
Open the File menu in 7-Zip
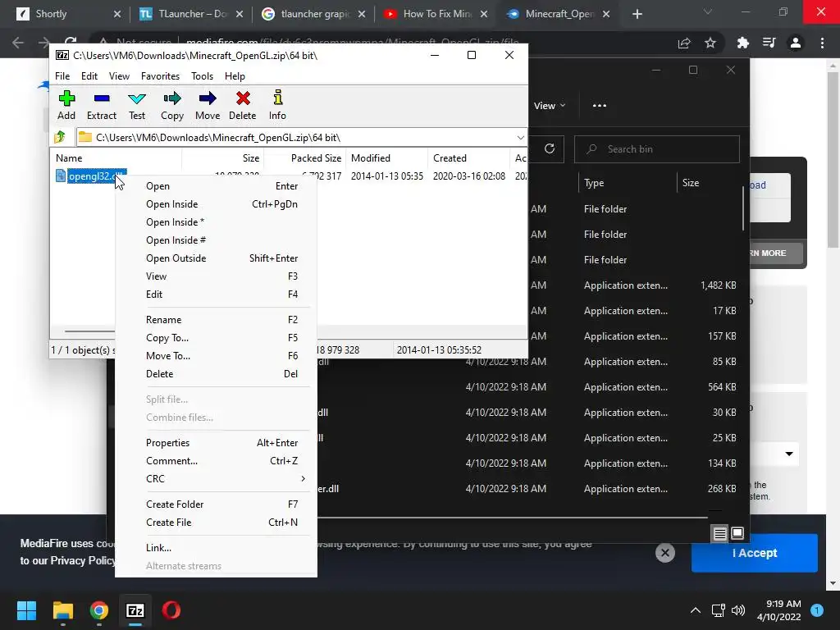click(x=62, y=76)
